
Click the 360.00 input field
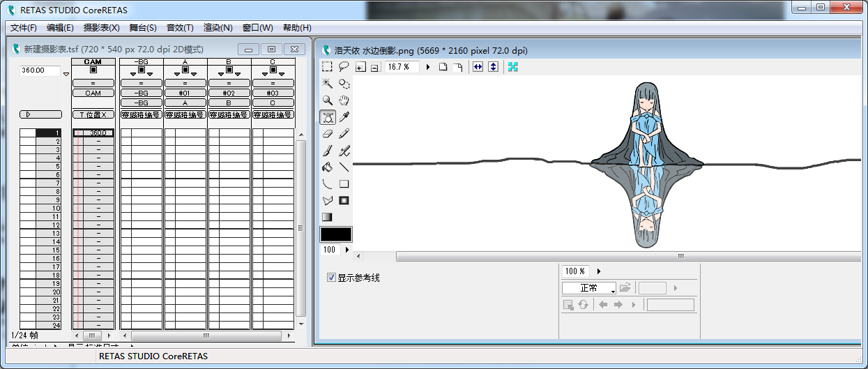tap(40, 70)
